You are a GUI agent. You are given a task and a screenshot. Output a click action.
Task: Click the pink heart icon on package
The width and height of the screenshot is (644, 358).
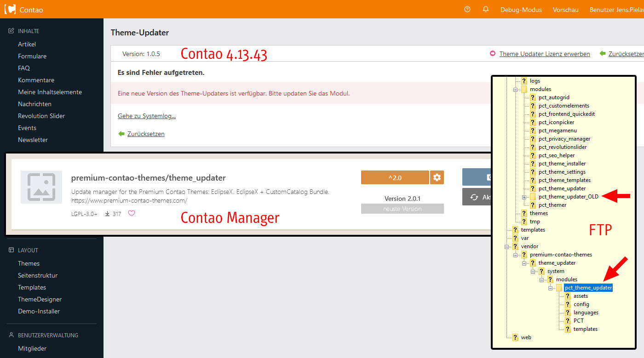click(132, 213)
